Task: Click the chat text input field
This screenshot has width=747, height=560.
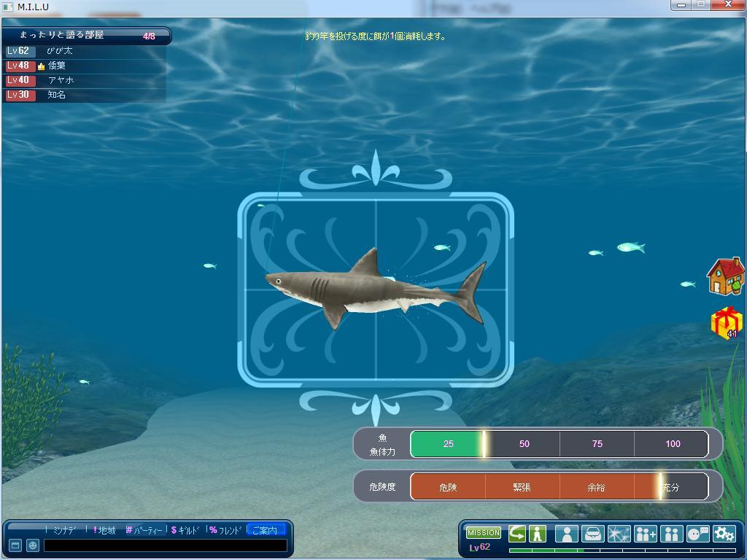Action: point(165,545)
